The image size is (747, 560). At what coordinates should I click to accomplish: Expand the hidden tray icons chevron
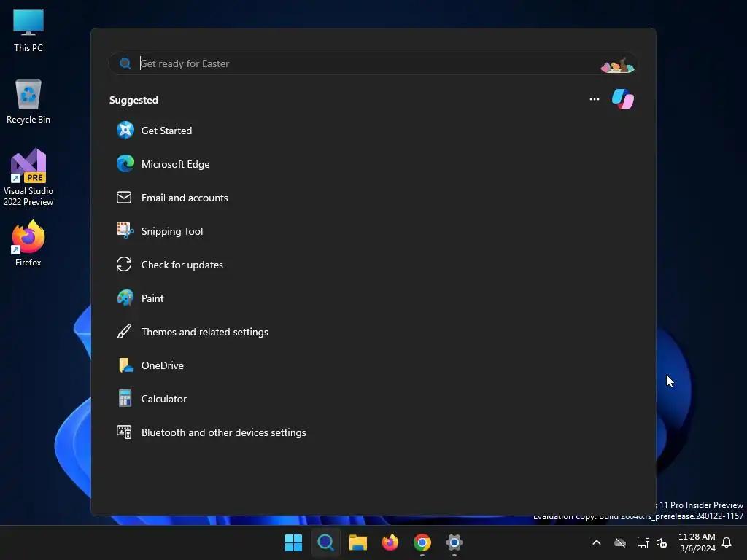pyautogui.click(x=597, y=542)
